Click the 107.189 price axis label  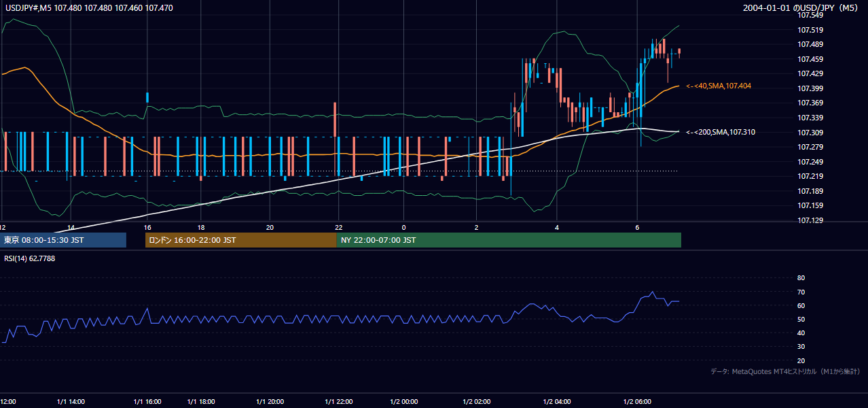click(x=811, y=191)
